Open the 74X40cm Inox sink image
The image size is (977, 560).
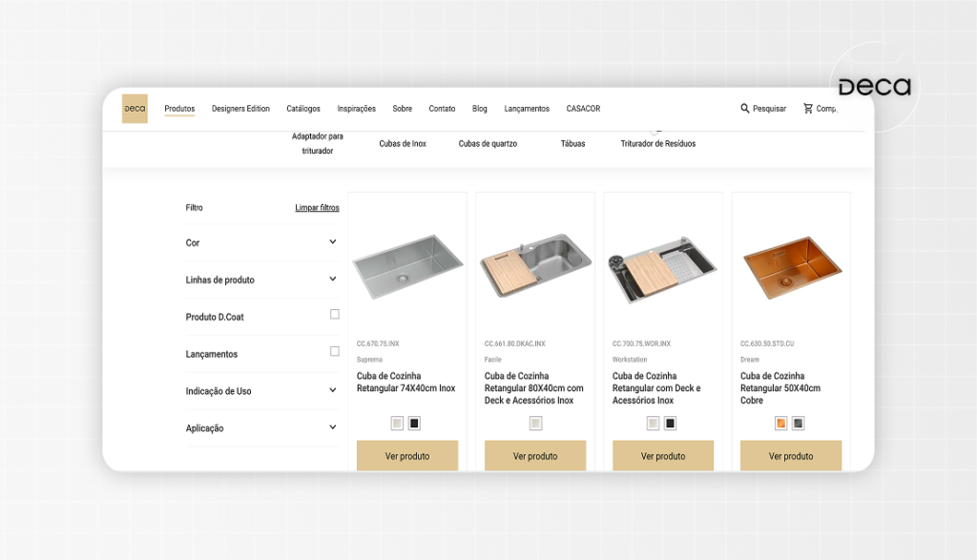click(x=407, y=266)
